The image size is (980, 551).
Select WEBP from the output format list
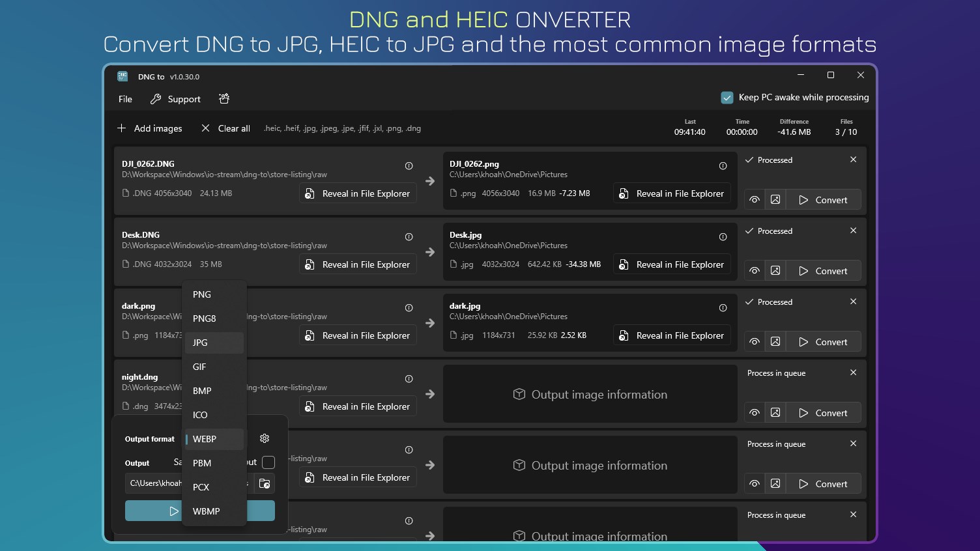click(x=205, y=439)
